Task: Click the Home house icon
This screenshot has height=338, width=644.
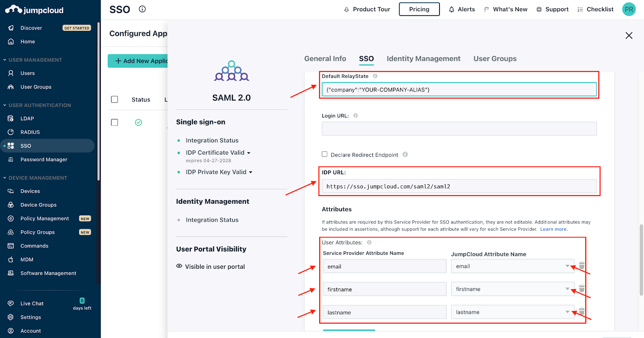Action: tap(11, 41)
